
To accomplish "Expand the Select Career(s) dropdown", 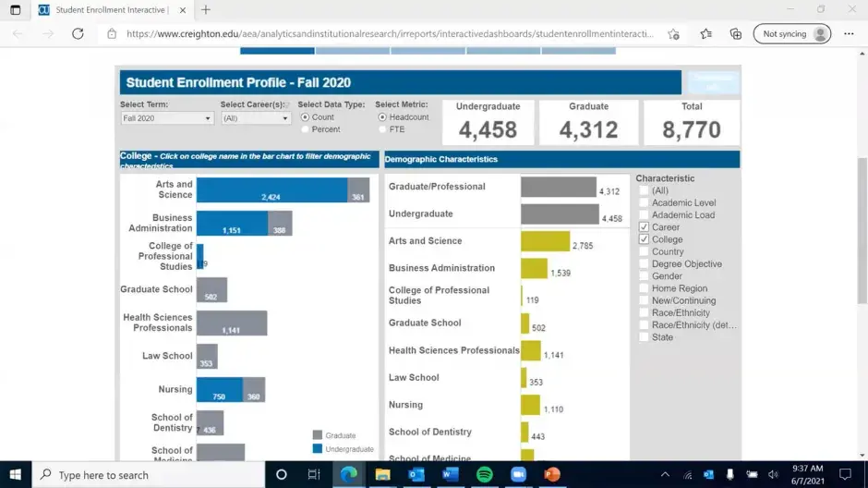I will 256,118.
